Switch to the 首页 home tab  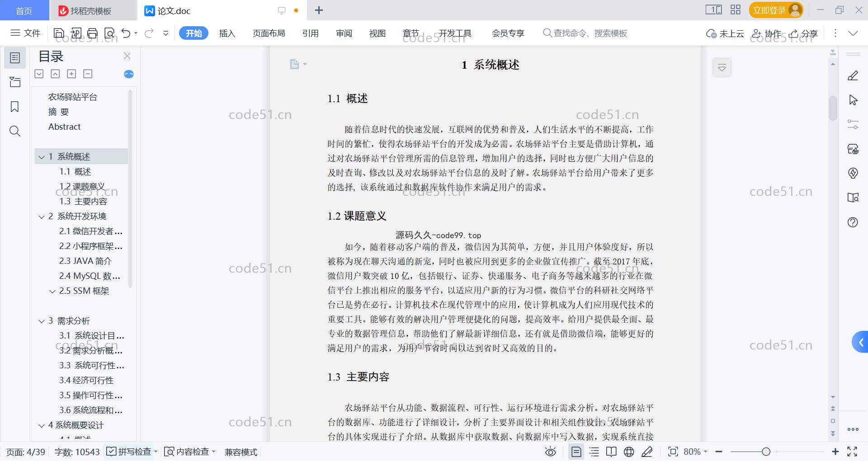coord(24,10)
